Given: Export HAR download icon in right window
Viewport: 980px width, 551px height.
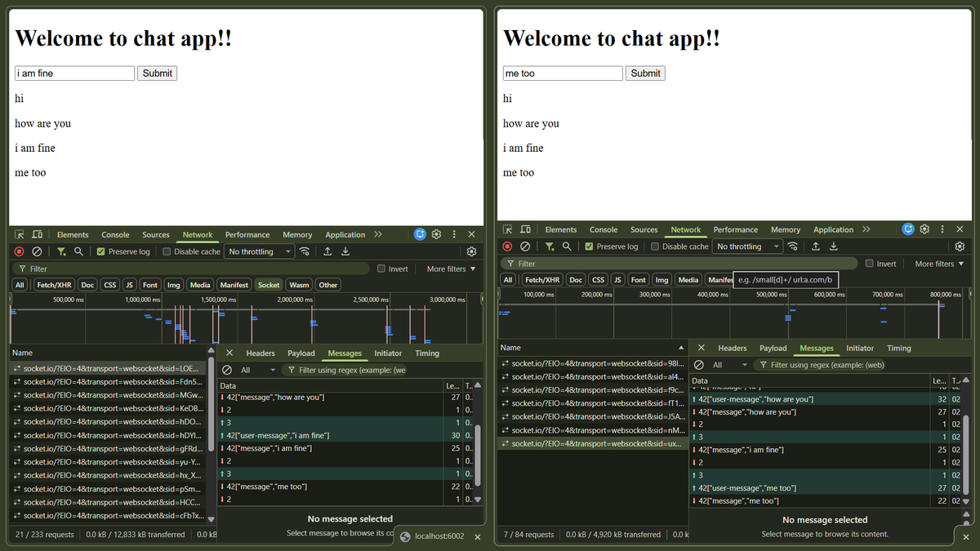Looking at the screenshot, I should 834,247.
